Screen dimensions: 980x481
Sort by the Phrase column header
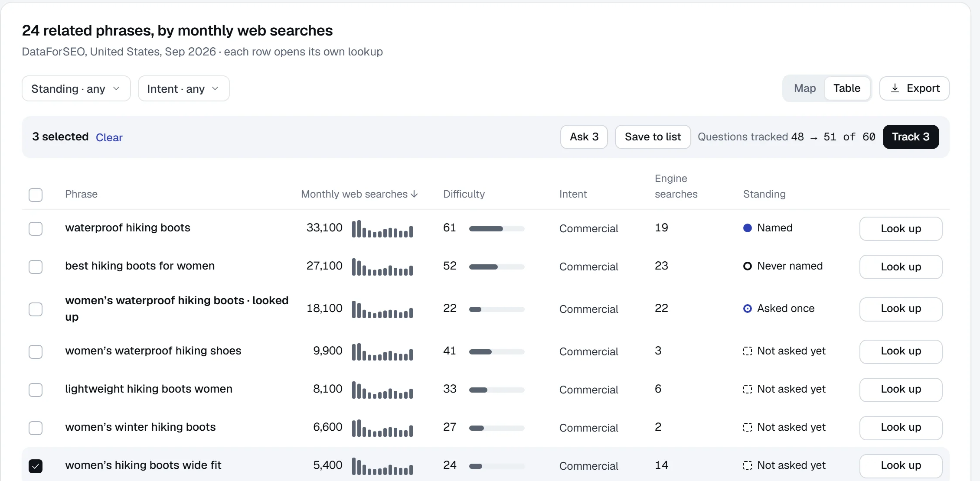point(82,194)
